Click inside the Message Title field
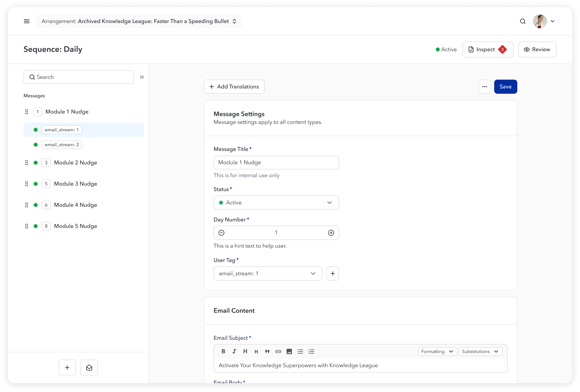This screenshot has width=580, height=392. 276,162
